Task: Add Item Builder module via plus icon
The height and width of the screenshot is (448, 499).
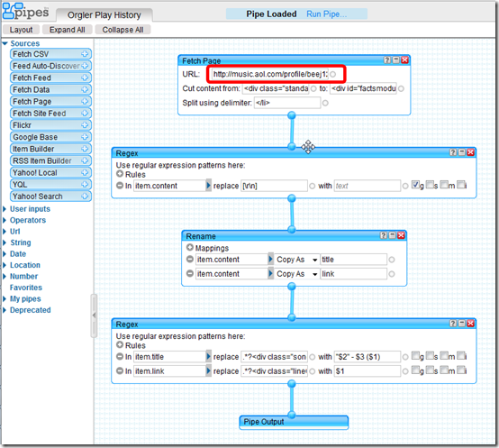Action: pos(85,149)
